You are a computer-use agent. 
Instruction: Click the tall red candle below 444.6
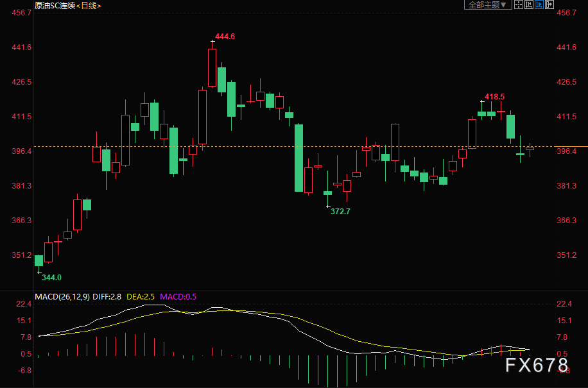212,67
